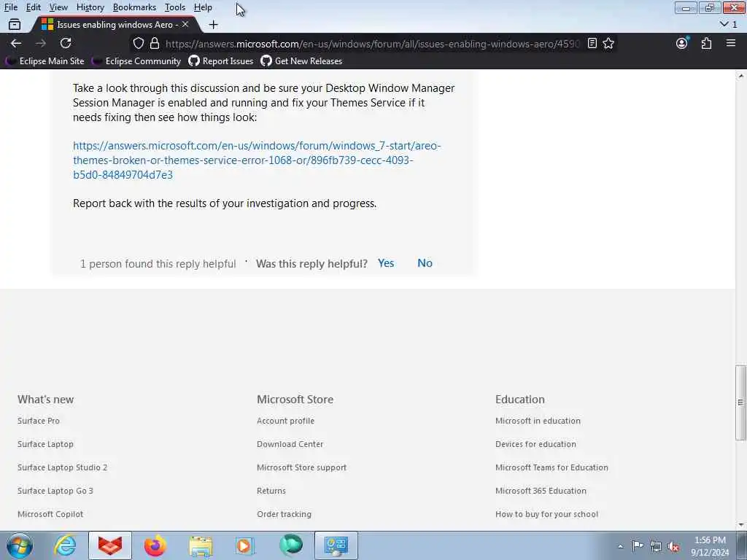This screenshot has height=560, width=747.
Task: Open Microsoft Teams for Education link
Action: (551, 467)
